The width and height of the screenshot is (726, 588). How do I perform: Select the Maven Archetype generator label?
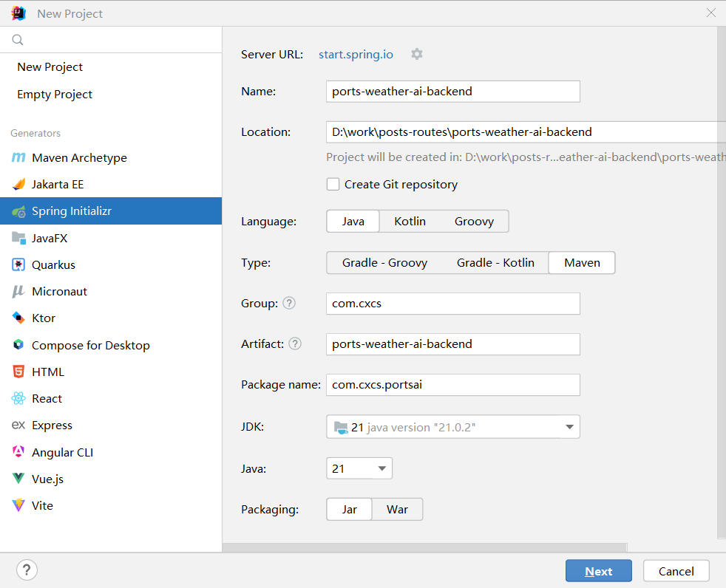tap(79, 158)
